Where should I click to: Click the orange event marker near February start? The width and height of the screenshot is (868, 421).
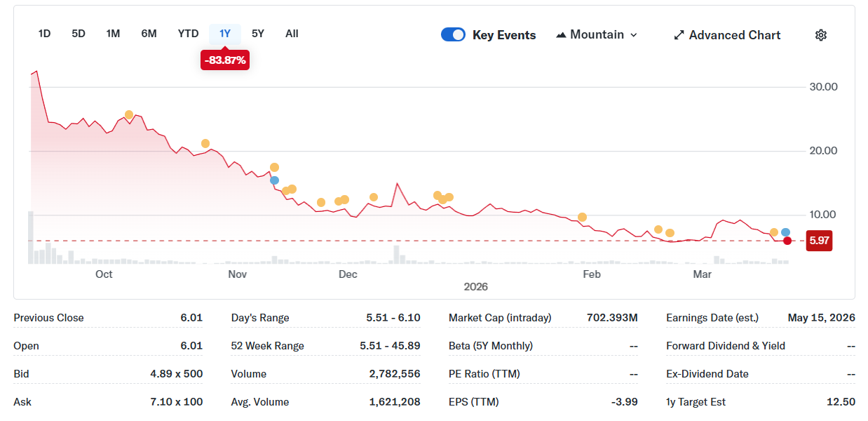click(582, 217)
